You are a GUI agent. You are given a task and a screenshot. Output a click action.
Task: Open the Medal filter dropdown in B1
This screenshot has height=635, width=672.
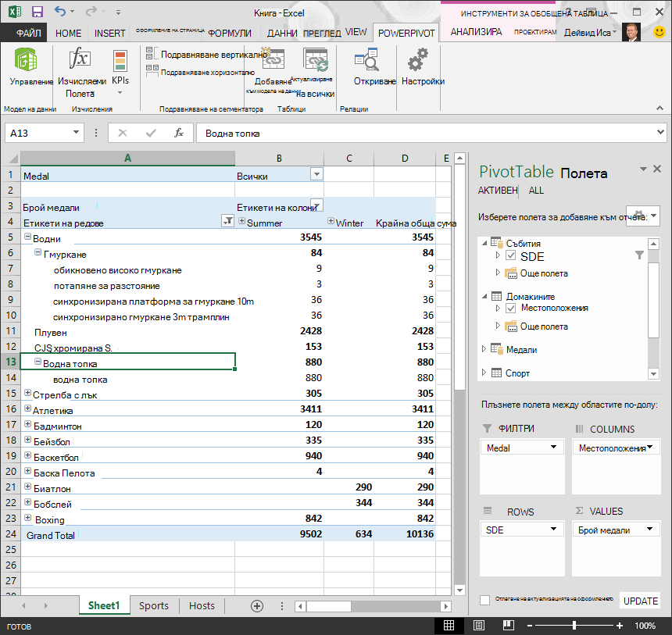pyautogui.click(x=316, y=174)
